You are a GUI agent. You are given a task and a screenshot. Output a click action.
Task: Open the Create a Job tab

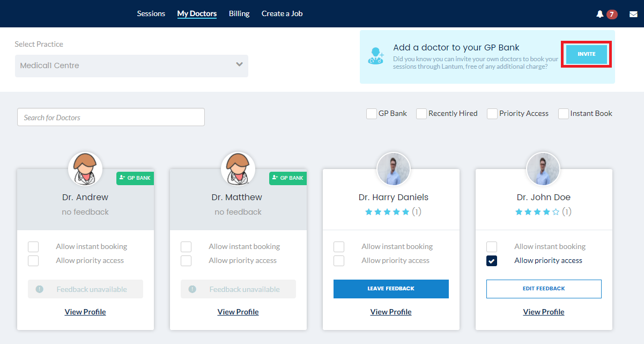(282, 13)
